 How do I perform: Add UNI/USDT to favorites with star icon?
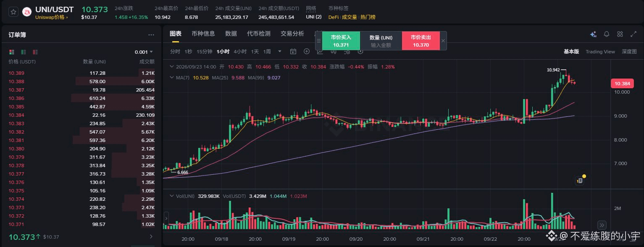13,12
